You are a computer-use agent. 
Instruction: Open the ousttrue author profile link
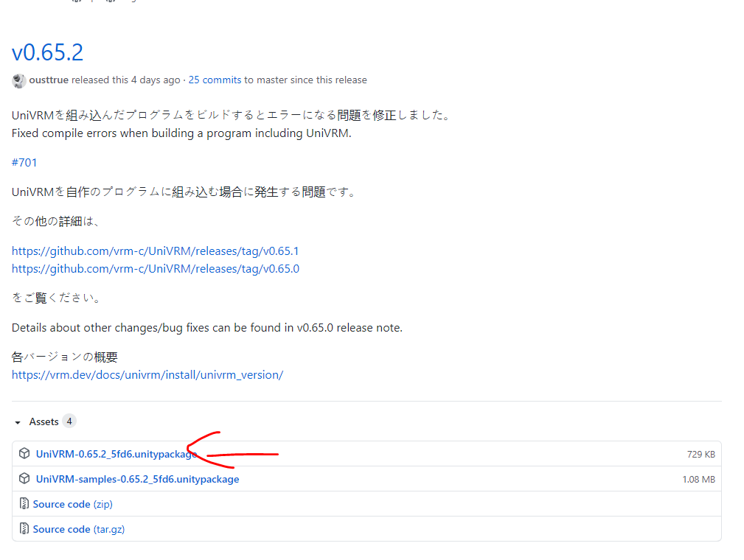pyautogui.click(x=49, y=80)
